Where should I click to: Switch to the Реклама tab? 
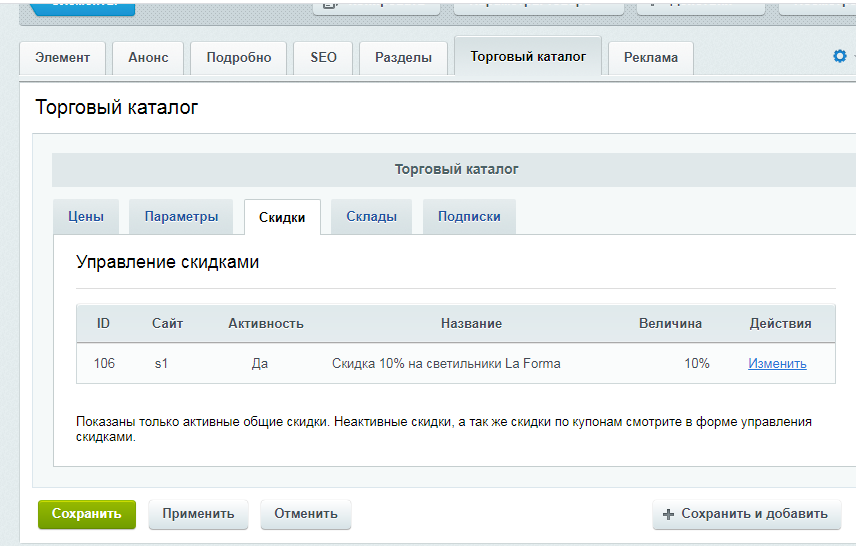click(650, 58)
